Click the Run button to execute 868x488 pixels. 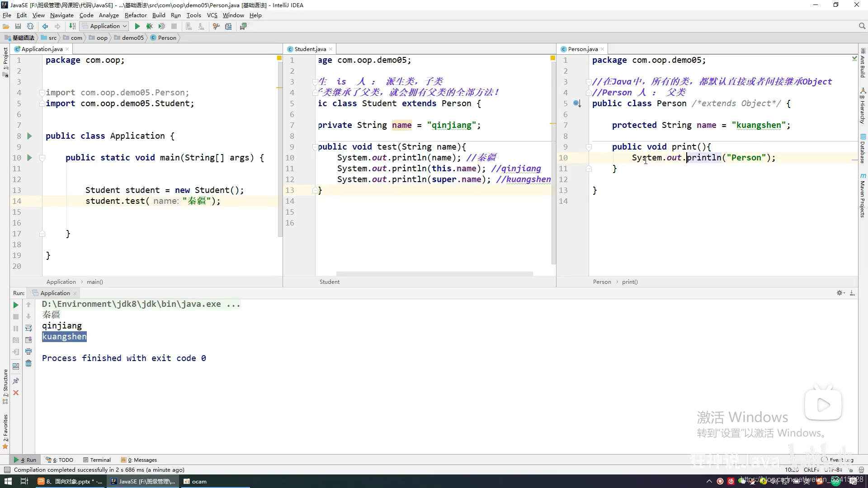[x=137, y=26]
